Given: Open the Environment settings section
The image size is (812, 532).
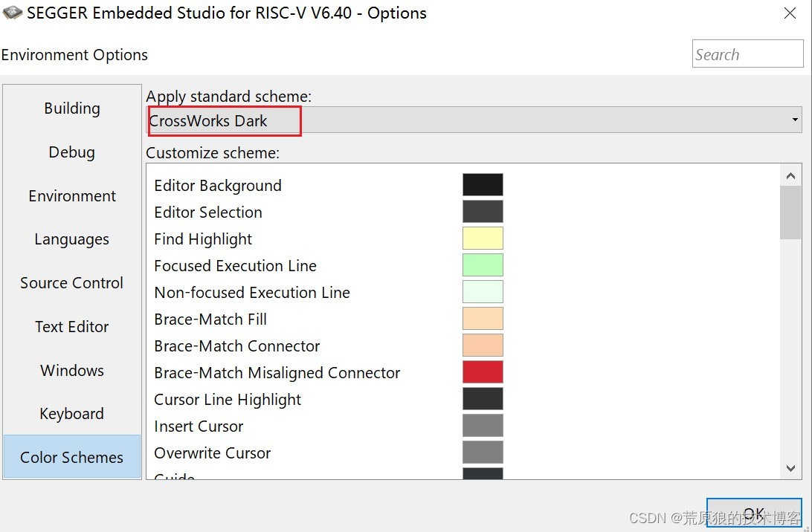Looking at the screenshot, I should (x=71, y=196).
